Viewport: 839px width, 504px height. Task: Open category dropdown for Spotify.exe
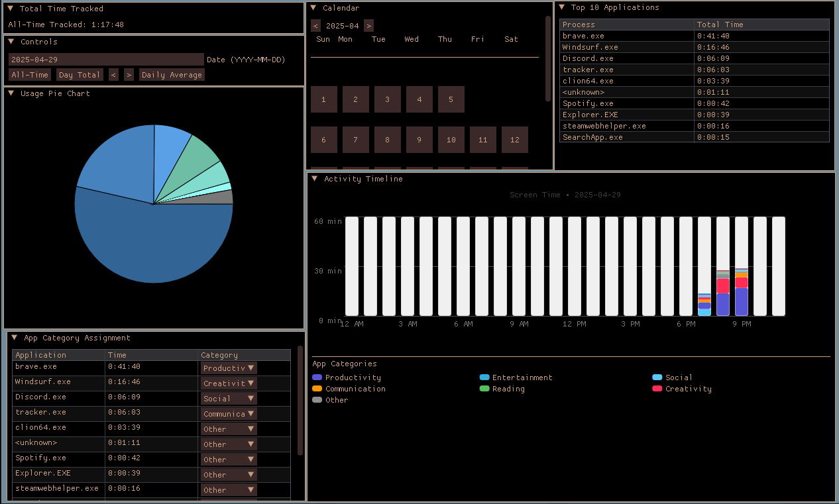(x=229, y=460)
